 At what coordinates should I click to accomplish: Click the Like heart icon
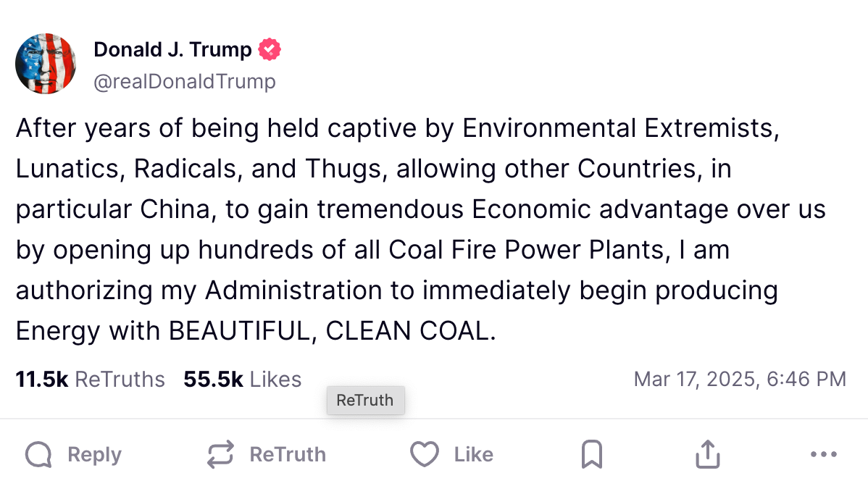pos(425,455)
